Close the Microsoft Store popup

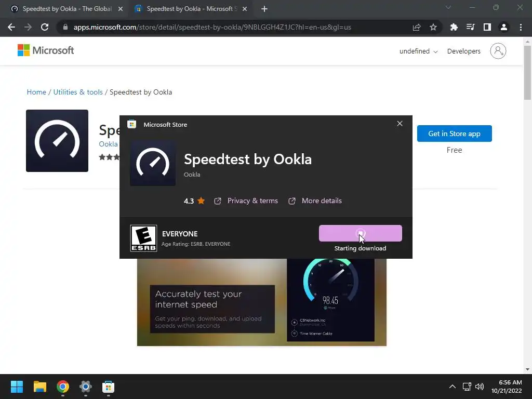click(x=400, y=124)
